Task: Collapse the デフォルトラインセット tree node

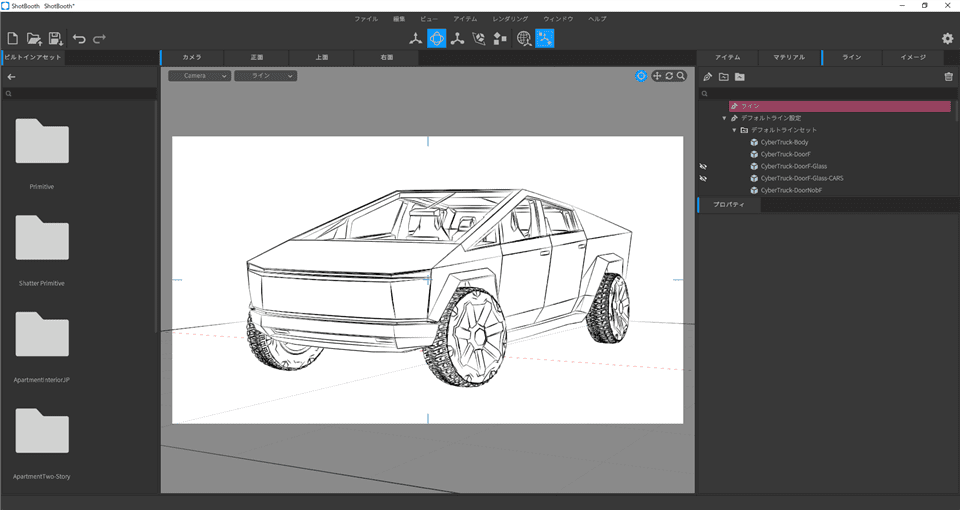Action: pyautogui.click(x=734, y=130)
